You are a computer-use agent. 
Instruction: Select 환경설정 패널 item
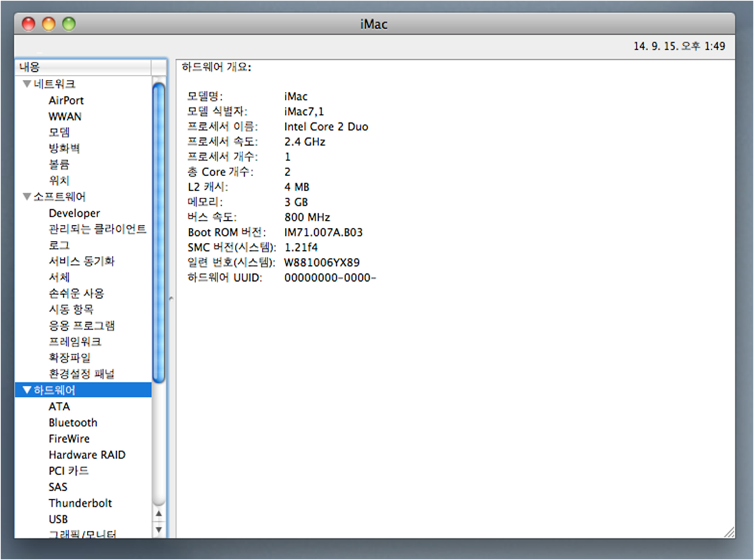tap(81, 374)
